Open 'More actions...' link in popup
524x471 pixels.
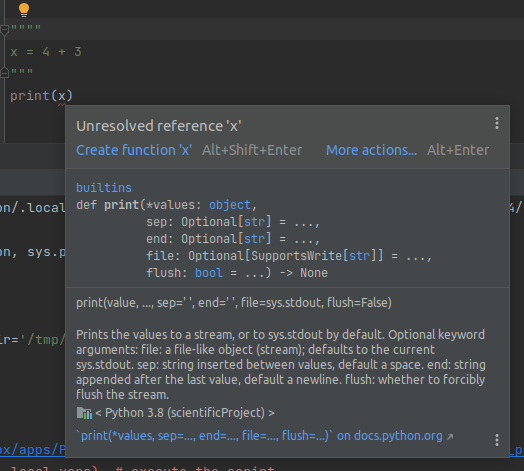click(371, 150)
